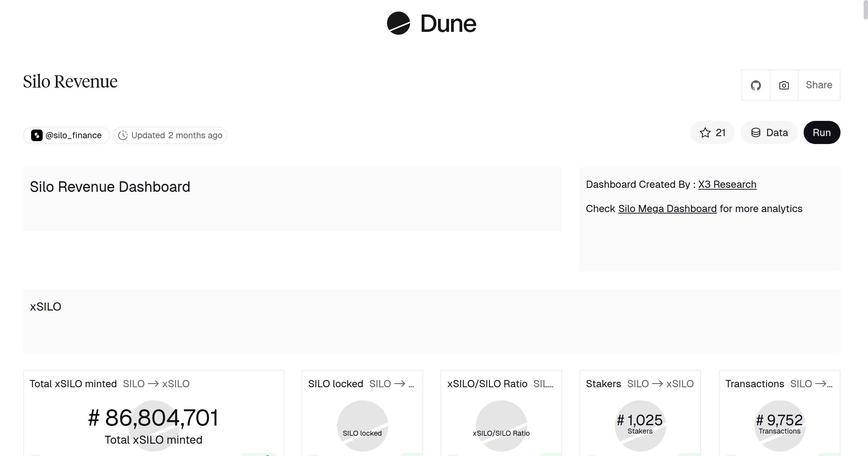Viewport: 868px width, 456px height.
Task: Click the 86,804,701 counter value
Action: [154, 418]
